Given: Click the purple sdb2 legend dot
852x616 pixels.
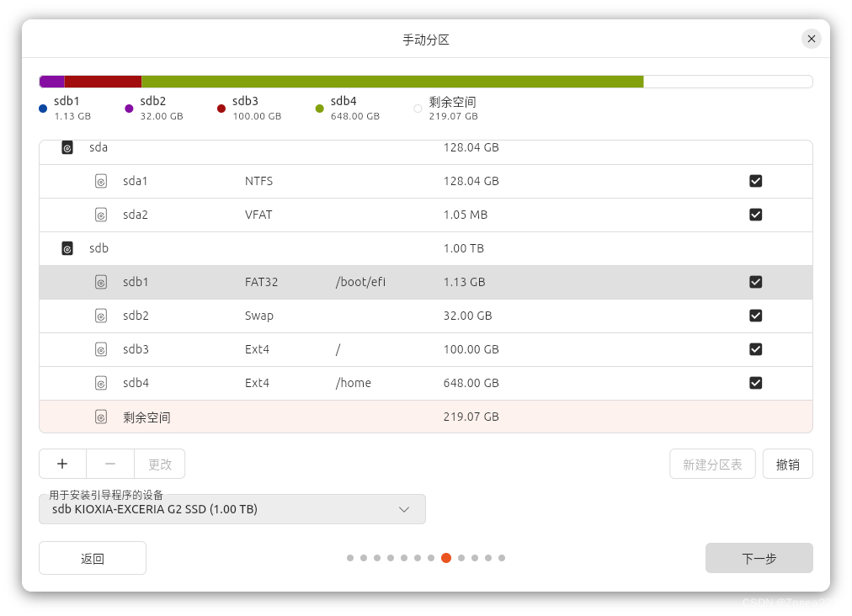Looking at the screenshot, I should pos(129,109).
